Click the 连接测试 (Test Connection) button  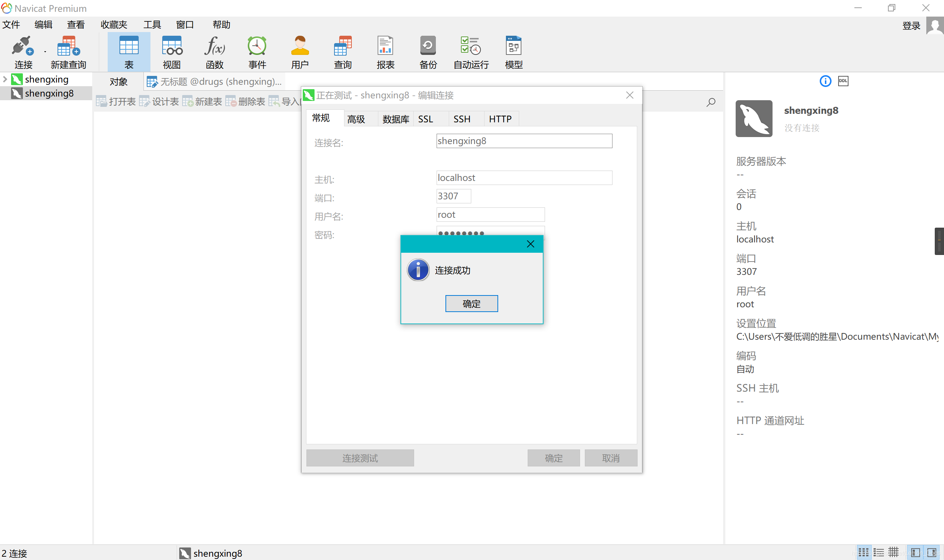[x=360, y=458]
